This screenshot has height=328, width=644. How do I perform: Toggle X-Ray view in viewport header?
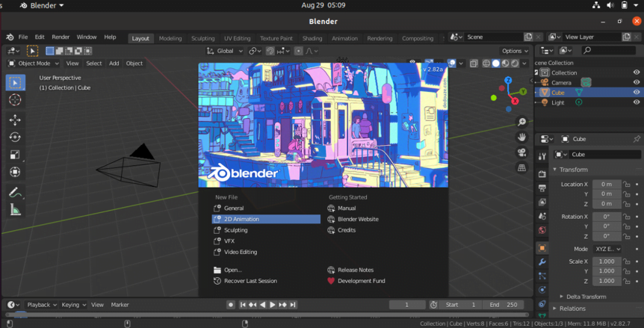[474, 64]
